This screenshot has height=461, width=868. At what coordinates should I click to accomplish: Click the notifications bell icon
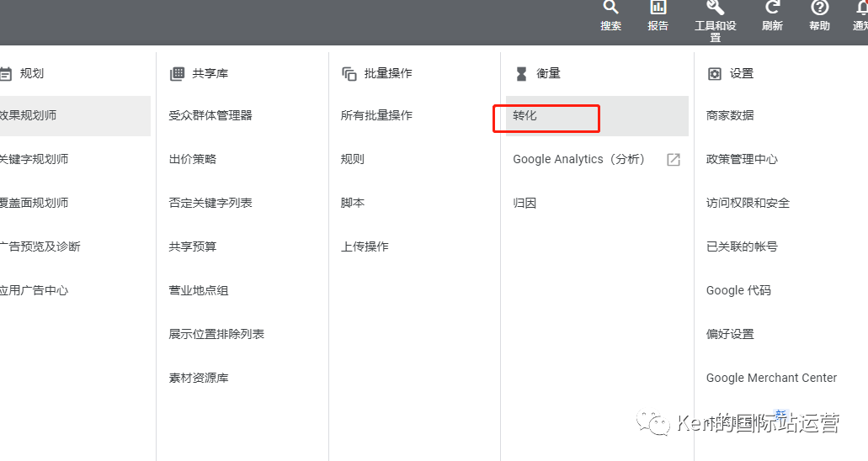(x=861, y=8)
